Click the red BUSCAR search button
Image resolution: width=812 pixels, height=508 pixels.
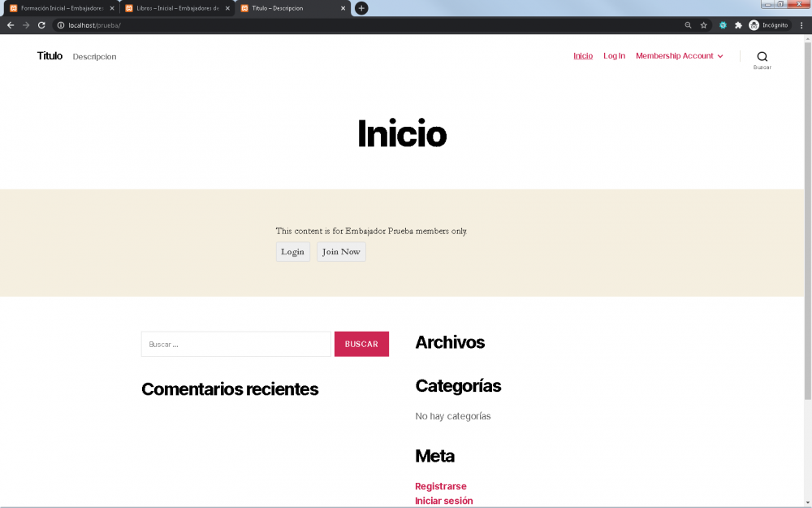coord(361,344)
